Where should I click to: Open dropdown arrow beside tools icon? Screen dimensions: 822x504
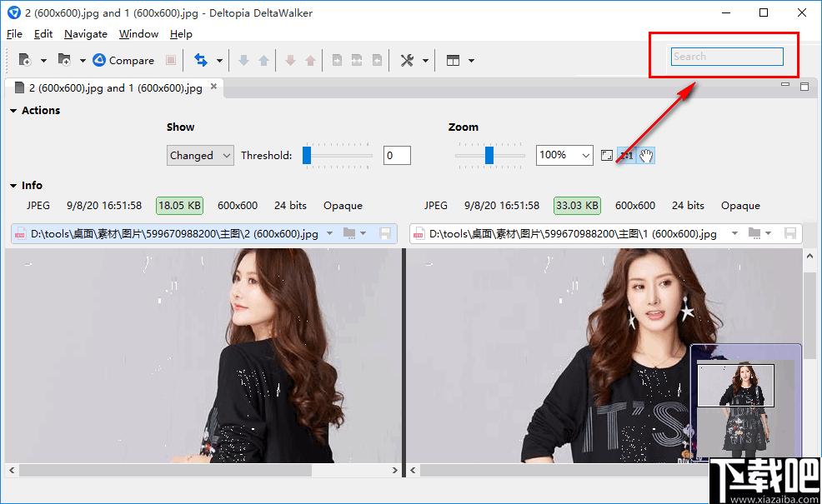point(426,61)
